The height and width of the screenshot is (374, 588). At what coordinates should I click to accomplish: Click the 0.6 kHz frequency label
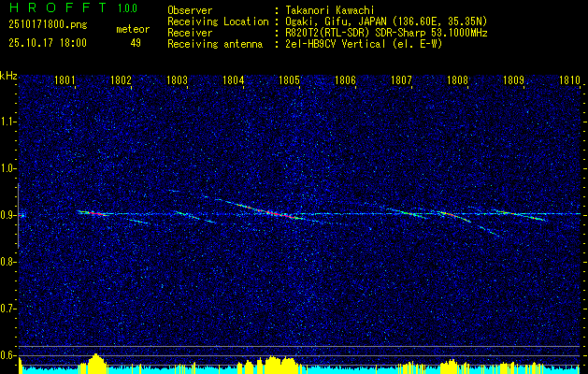tap(7, 355)
